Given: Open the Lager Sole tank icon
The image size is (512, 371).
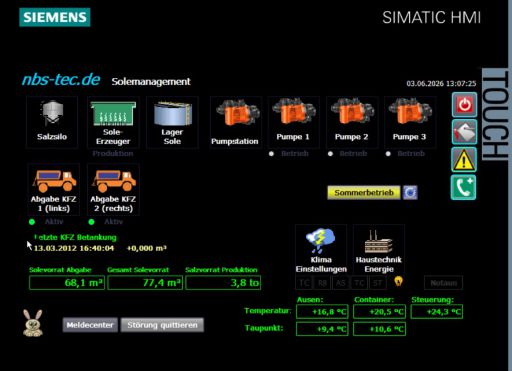Looking at the screenshot, I should (172, 122).
